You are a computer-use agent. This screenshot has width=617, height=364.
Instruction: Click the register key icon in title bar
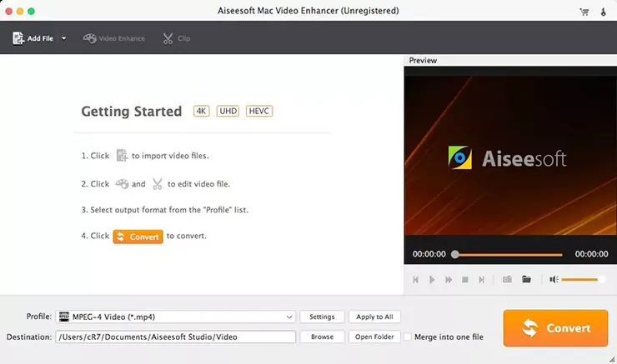603,12
